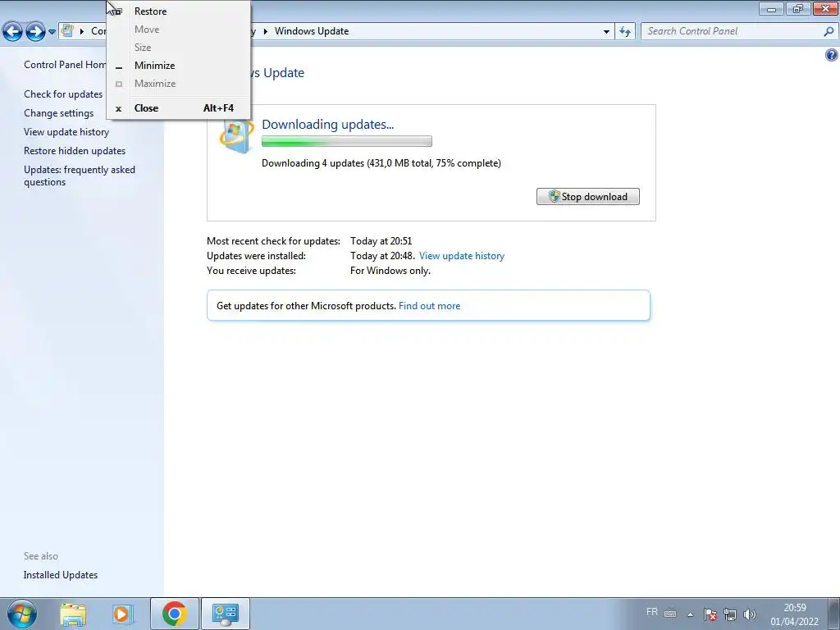Open recent pages dropdown next to Forward
840x630 pixels.
coord(52,32)
